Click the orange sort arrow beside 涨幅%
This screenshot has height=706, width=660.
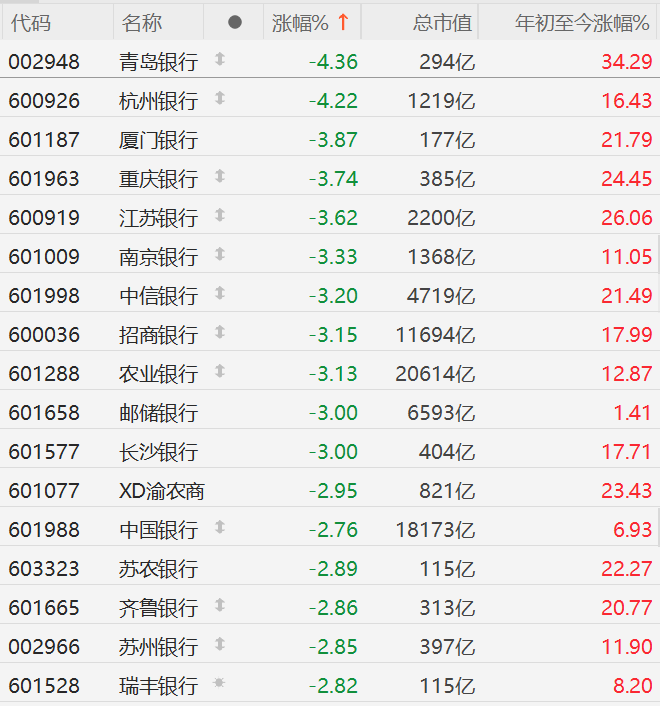tap(343, 22)
